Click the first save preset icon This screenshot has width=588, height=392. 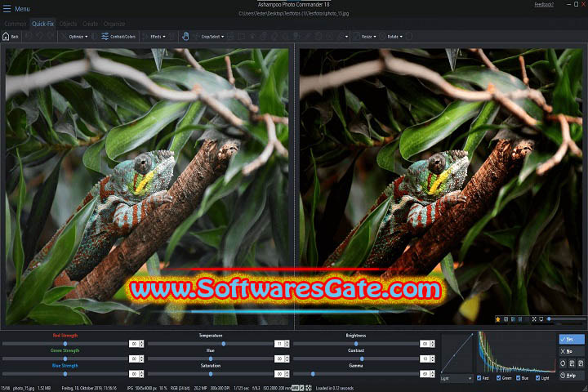pyautogui.click(x=572, y=363)
